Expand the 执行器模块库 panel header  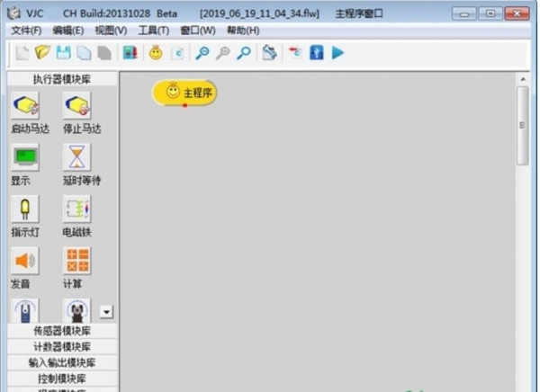click(62, 79)
